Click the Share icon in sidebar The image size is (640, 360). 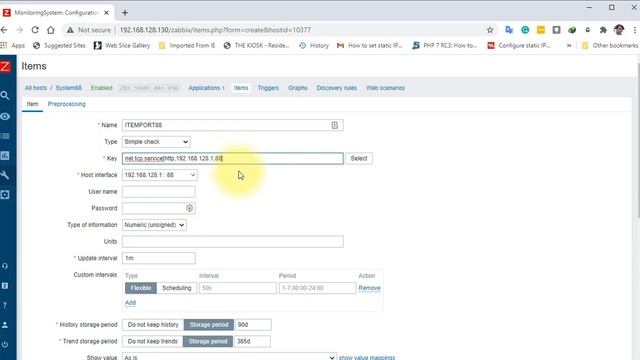point(5,286)
